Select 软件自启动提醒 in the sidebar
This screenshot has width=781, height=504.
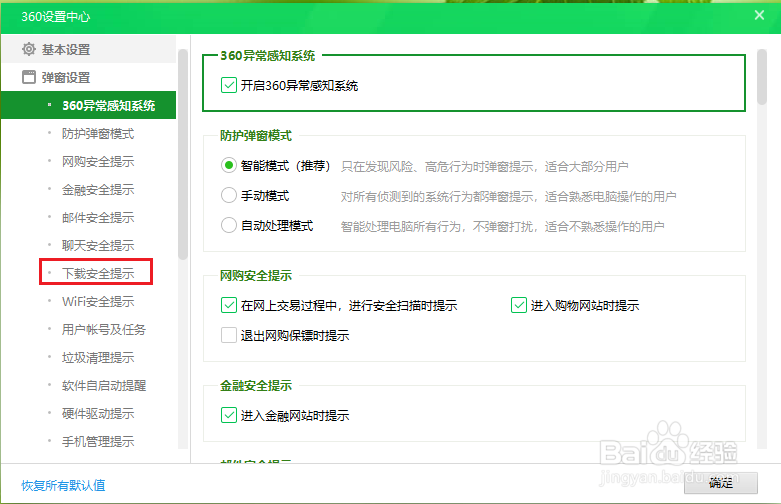[x=104, y=385]
